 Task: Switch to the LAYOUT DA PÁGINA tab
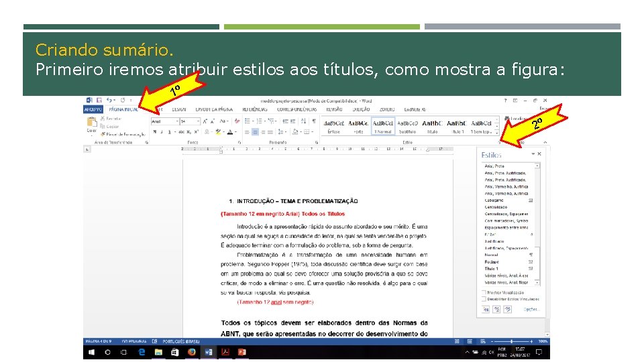(214, 109)
